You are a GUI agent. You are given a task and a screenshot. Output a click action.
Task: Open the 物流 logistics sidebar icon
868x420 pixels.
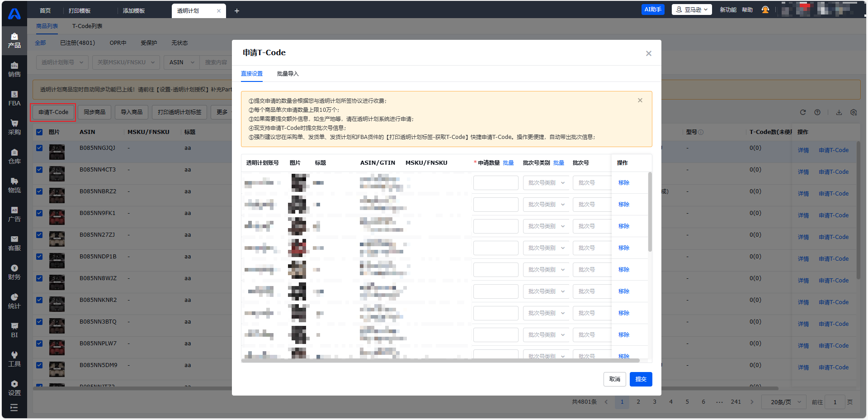click(14, 185)
